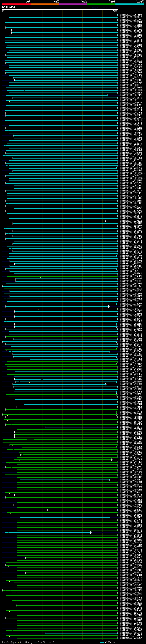
Task: Select hit label UniRef100_Q6RHX7
Action: pos(131,341)
